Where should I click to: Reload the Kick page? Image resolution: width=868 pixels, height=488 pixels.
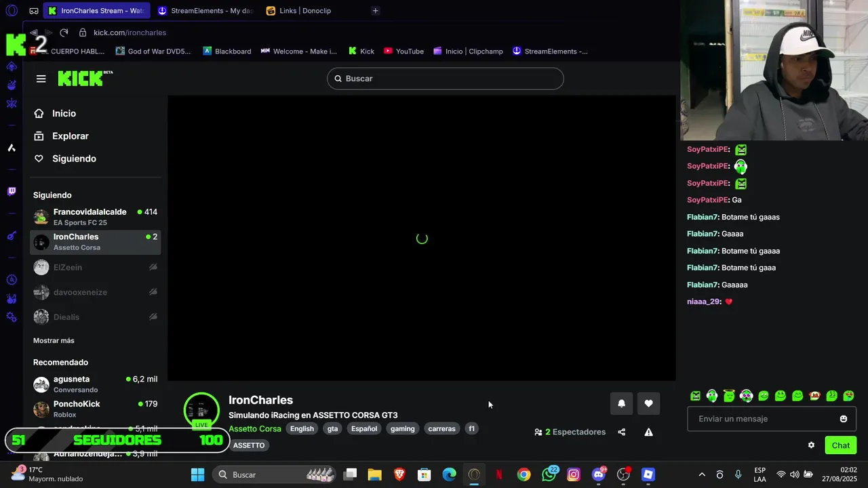point(64,33)
